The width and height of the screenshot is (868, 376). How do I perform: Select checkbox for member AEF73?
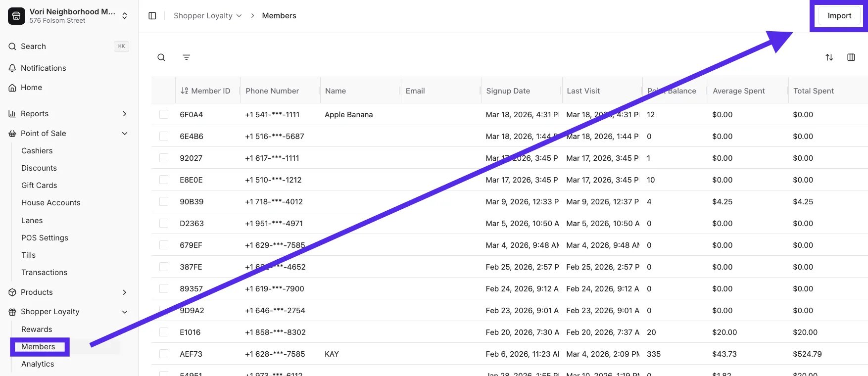164,354
